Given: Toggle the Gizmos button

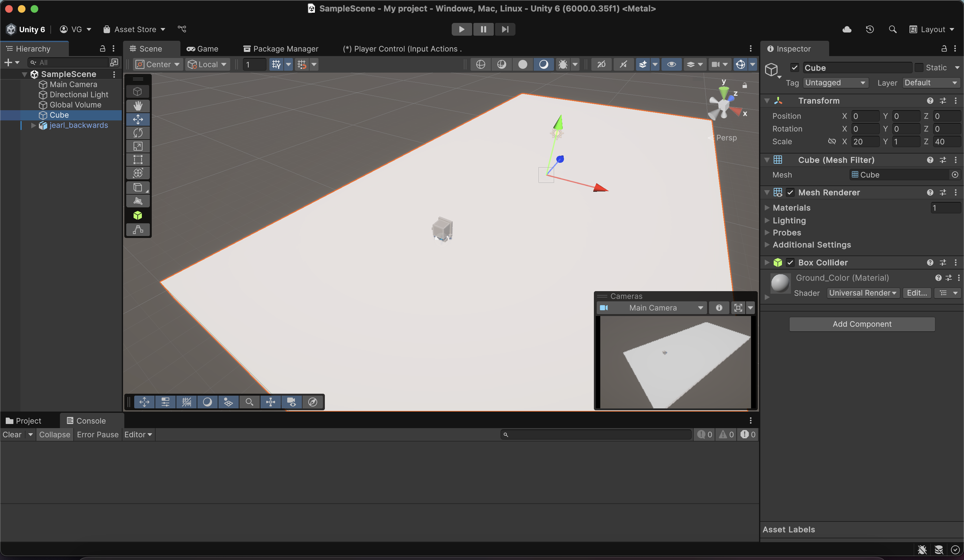Looking at the screenshot, I should click(740, 64).
